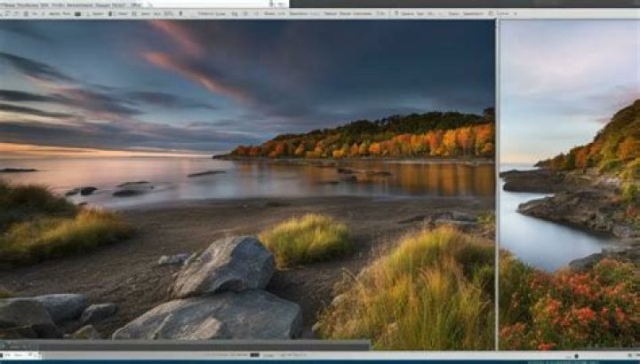Click the first tool icon in the options toolbar

tap(5, 14)
